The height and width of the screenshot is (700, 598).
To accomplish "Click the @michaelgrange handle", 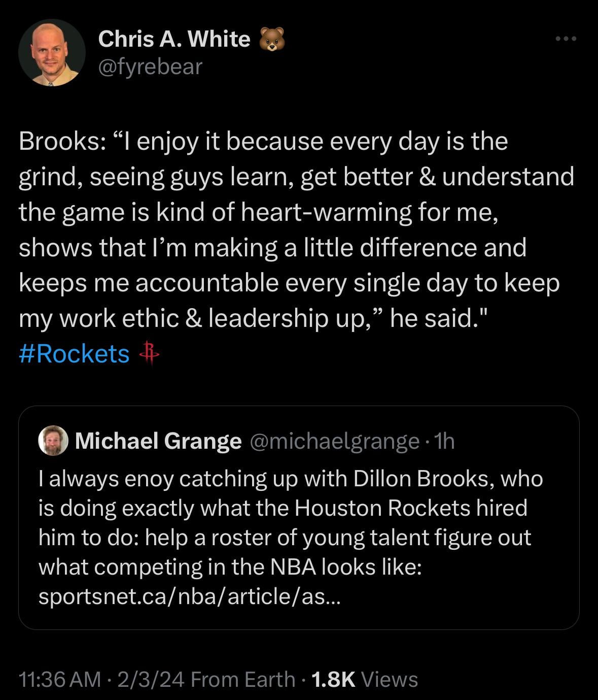I will (334, 441).
